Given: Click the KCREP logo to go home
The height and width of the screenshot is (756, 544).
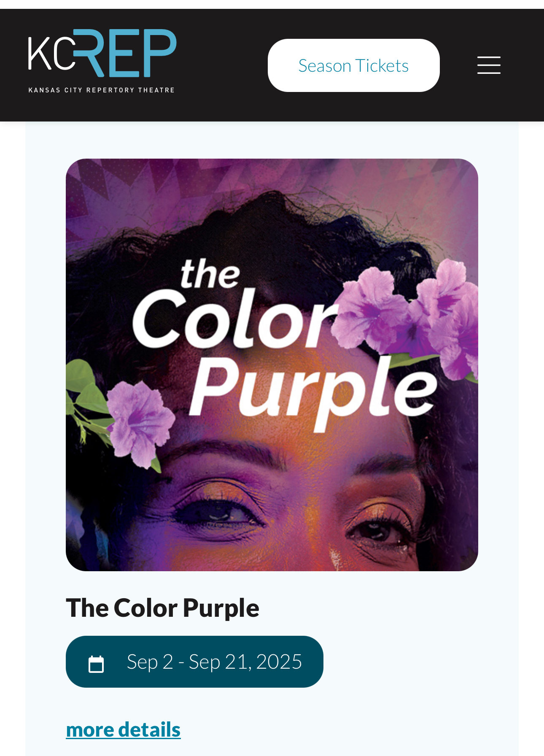Looking at the screenshot, I should tap(102, 61).
